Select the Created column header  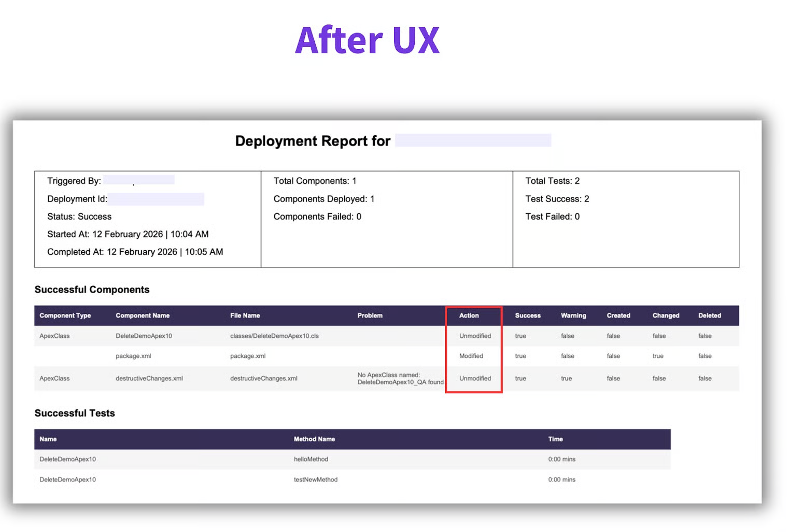click(618, 315)
